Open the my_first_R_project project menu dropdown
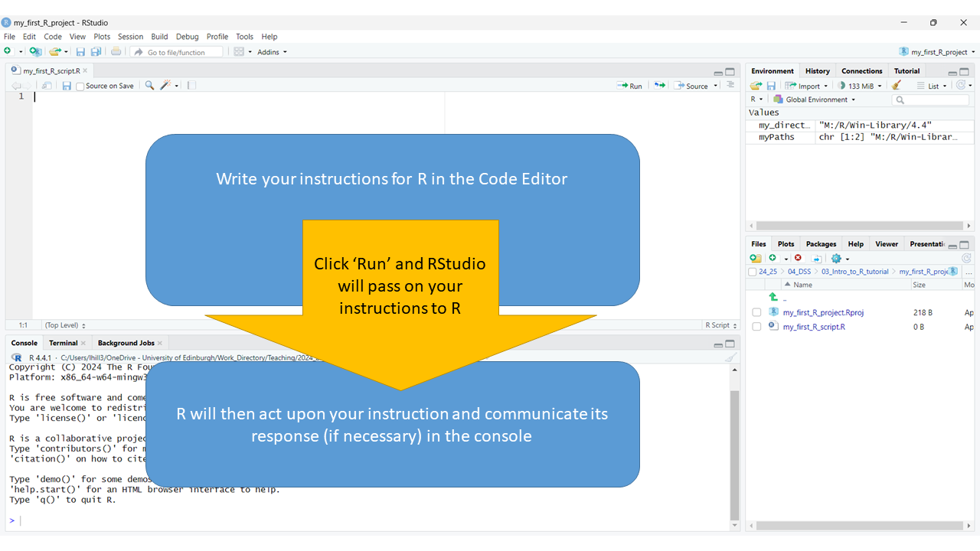Screen dimensions: 980x551 [938, 52]
